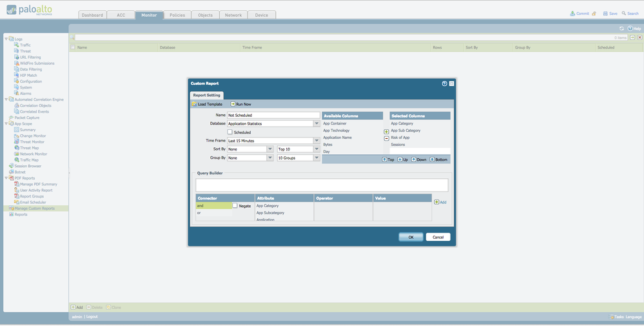Check the select-all box beside Name header

[73, 47]
